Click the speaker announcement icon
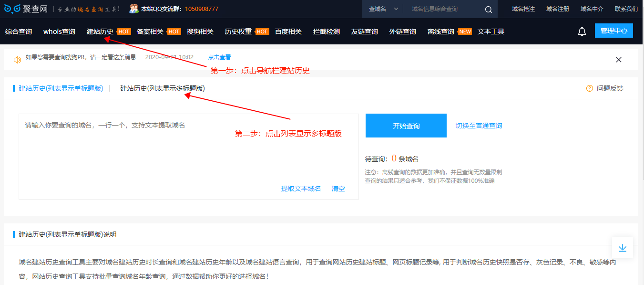Viewport: 644px width, 285px height. point(18,60)
